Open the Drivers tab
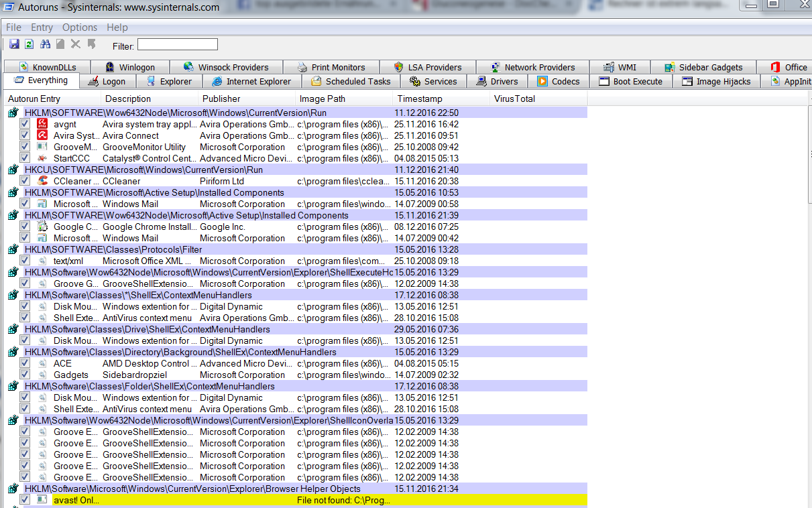812x508 pixels. click(498, 81)
